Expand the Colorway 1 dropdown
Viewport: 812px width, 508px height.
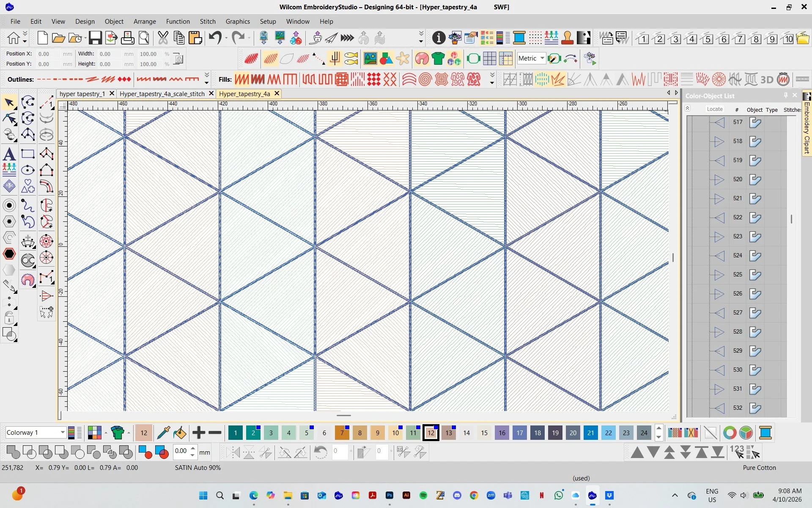coord(63,433)
